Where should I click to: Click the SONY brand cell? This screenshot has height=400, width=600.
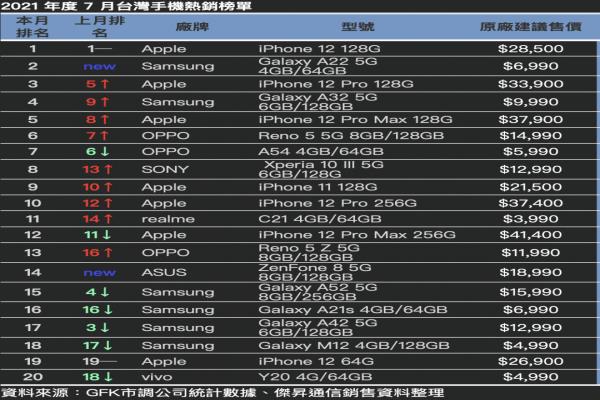(x=165, y=169)
